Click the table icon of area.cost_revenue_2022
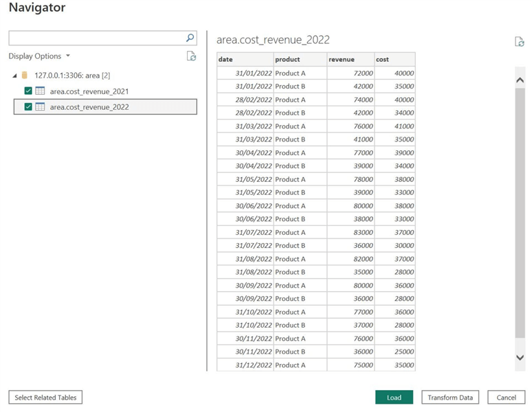The width and height of the screenshot is (532, 412). click(x=40, y=106)
